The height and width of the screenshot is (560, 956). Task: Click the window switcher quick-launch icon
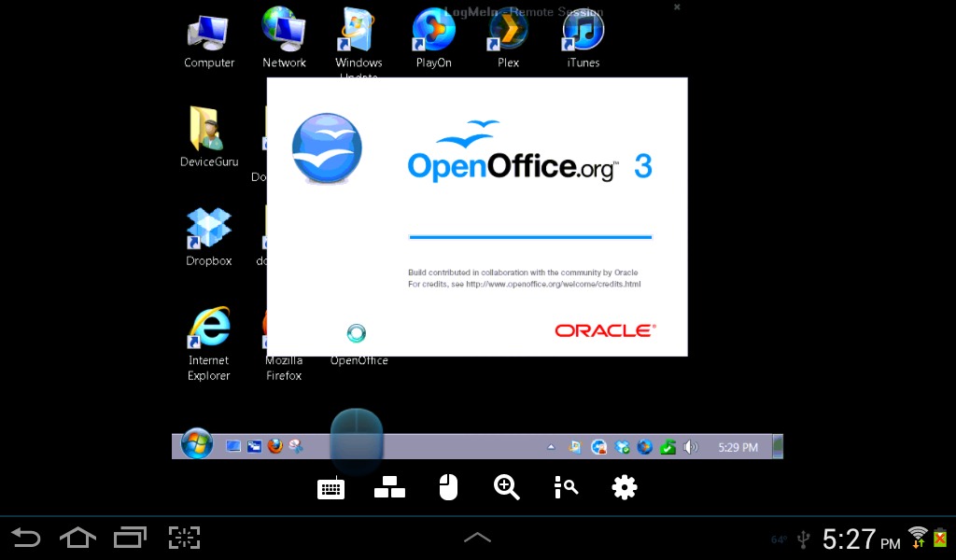click(254, 447)
